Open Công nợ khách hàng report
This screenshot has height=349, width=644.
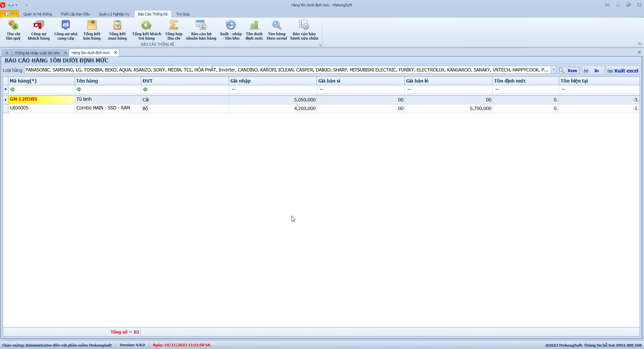click(39, 30)
